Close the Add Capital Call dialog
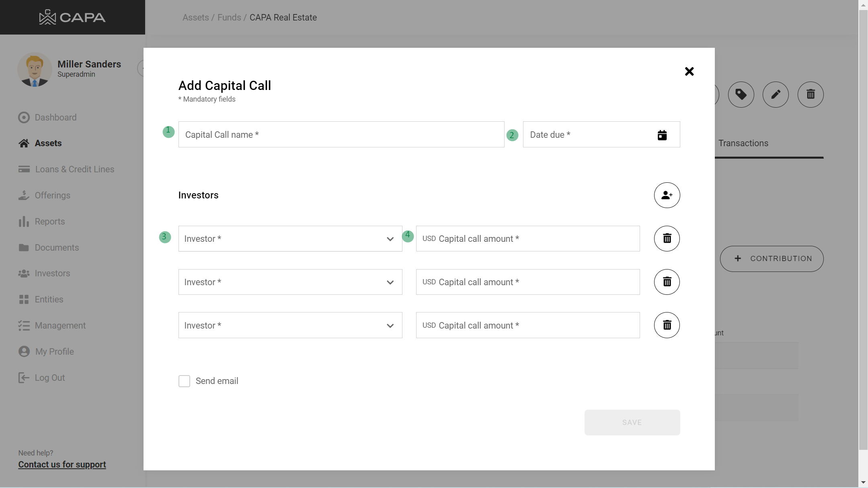Viewport: 868px width, 488px height. pos(689,71)
